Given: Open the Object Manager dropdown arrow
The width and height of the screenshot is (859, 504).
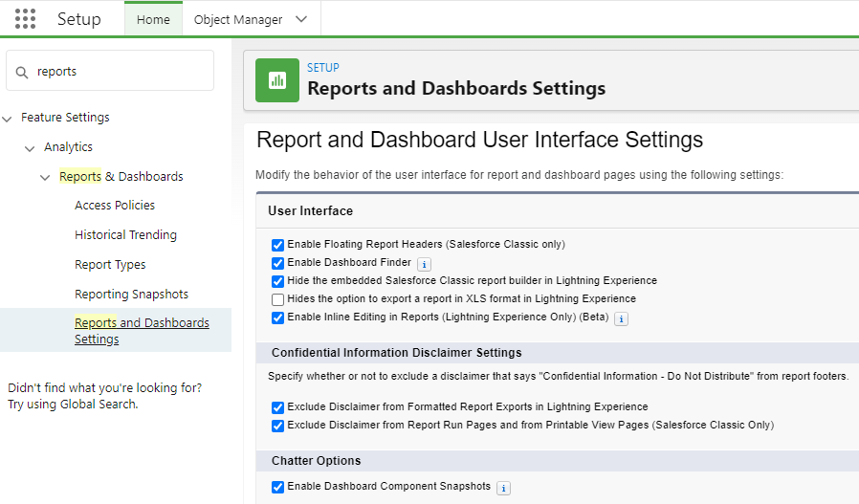Looking at the screenshot, I should [301, 19].
